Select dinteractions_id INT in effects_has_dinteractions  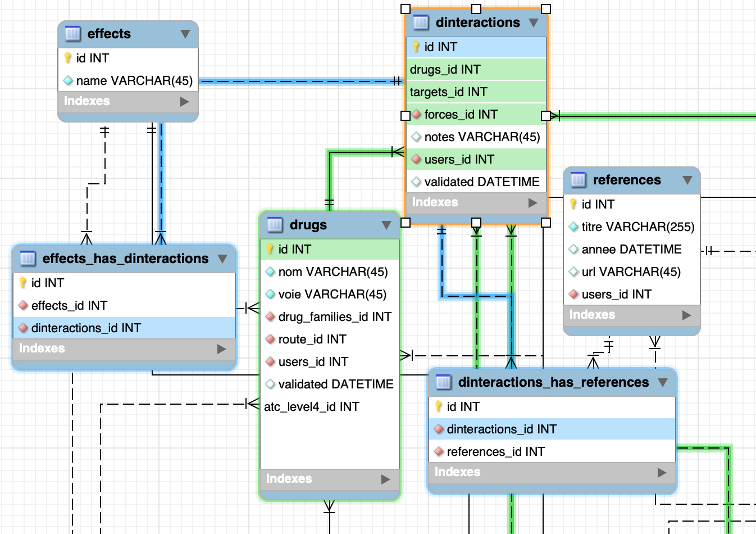pos(124,328)
